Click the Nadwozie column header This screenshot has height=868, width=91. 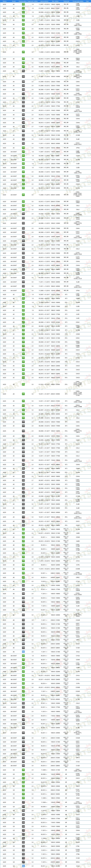tap(66, 1)
